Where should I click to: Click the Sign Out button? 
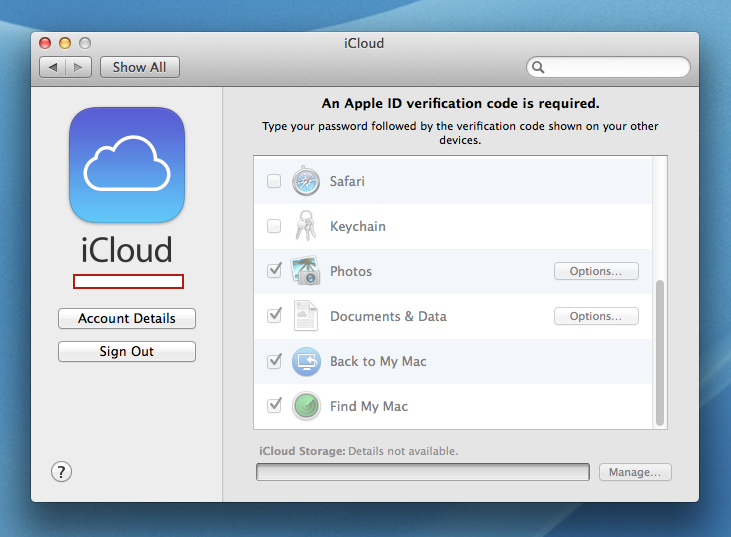127,351
